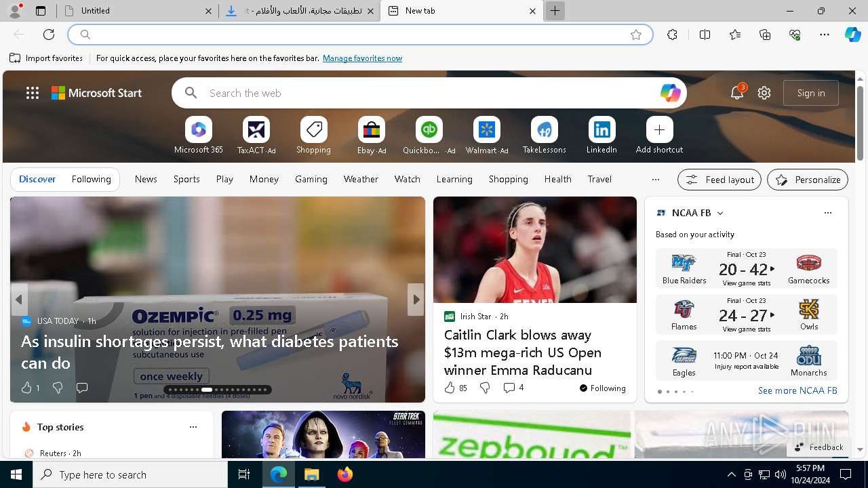The image size is (868, 488).
Task: Open the Walmart ad shortcut
Action: (487, 136)
